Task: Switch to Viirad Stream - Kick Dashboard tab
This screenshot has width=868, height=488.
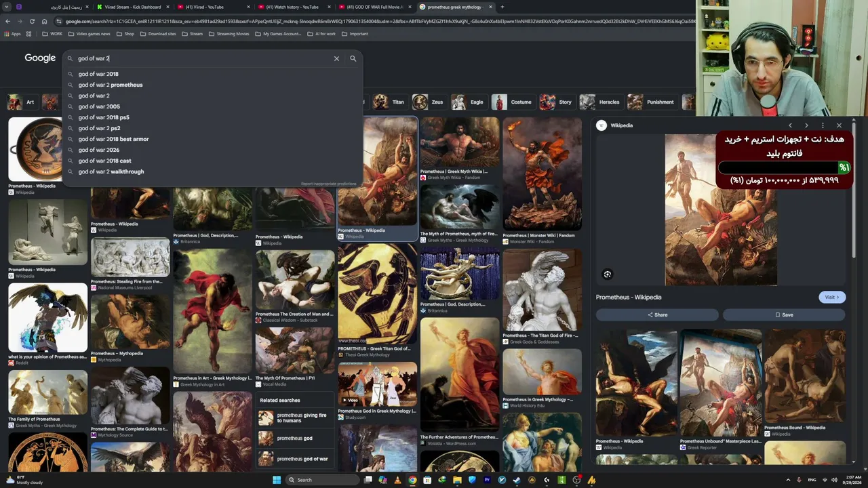Action: (x=132, y=7)
